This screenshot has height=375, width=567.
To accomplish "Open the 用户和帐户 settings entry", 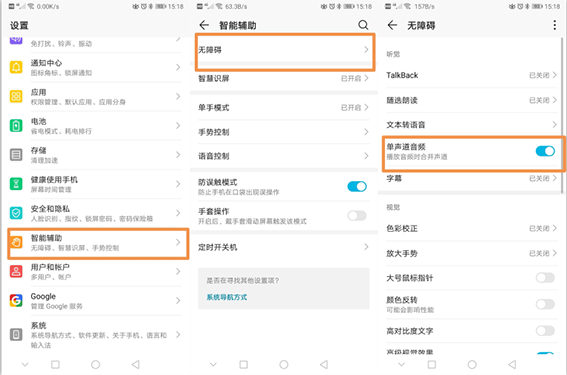I will click(x=95, y=272).
